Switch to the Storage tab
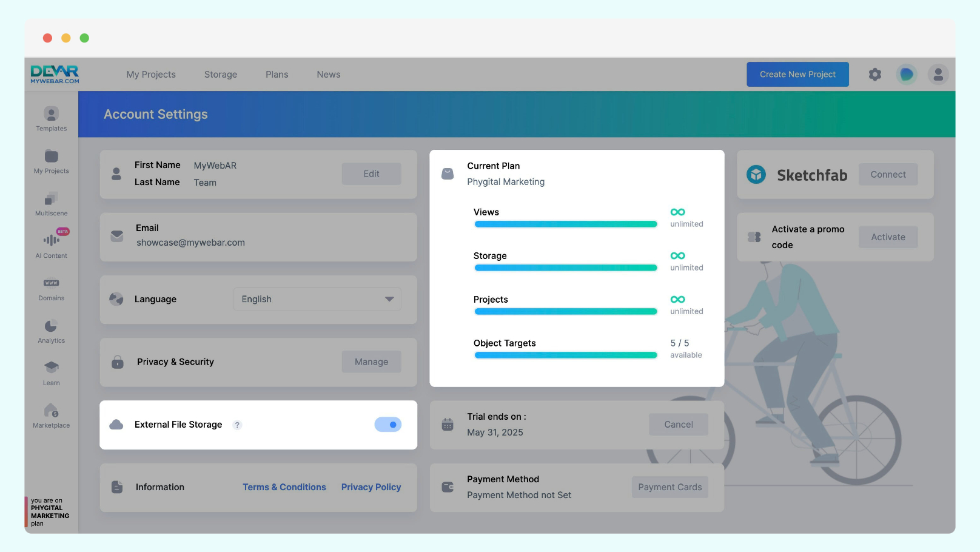 pos(221,75)
